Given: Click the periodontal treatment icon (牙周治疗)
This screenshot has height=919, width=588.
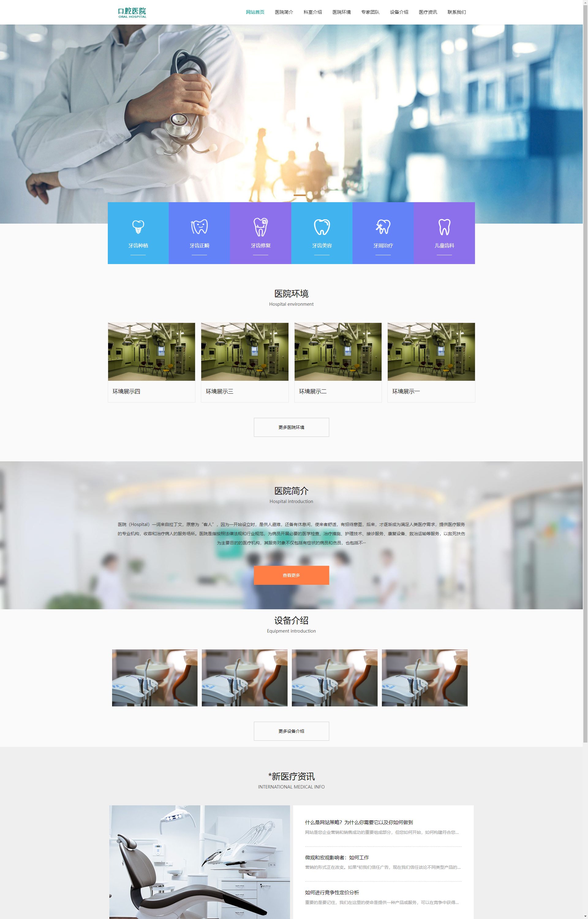Looking at the screenshot, I should [x=383, y=227].
